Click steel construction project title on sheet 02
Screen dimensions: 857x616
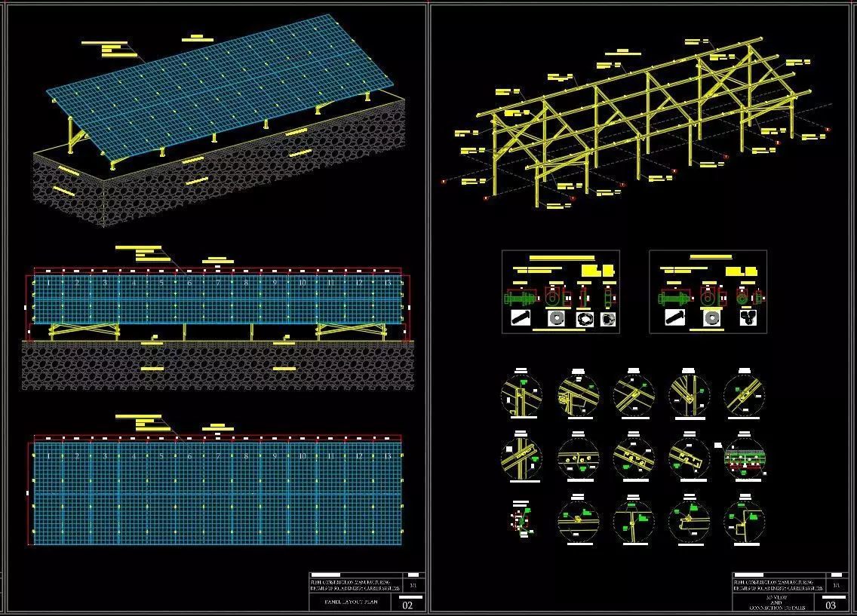tap(355, 585)
